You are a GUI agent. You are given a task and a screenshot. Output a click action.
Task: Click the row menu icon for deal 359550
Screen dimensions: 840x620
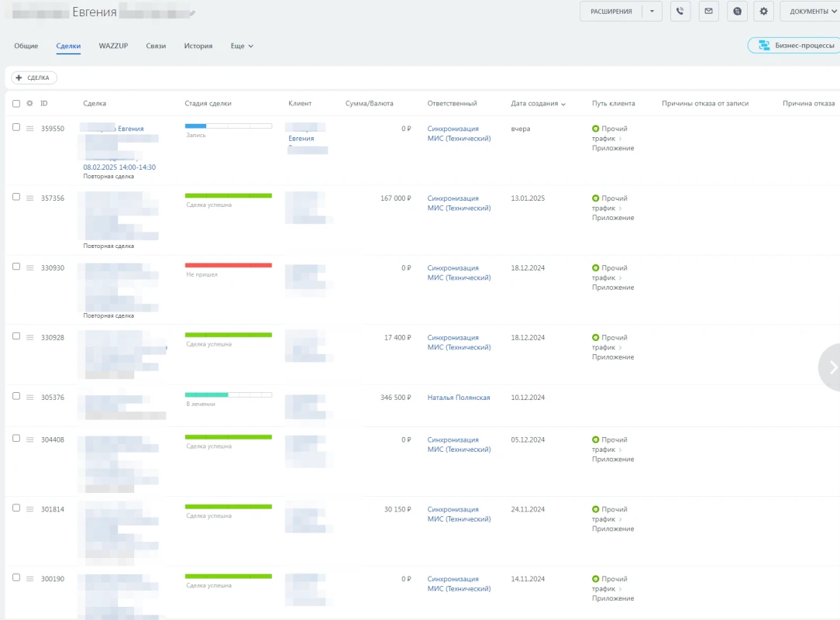click(30, 129)
